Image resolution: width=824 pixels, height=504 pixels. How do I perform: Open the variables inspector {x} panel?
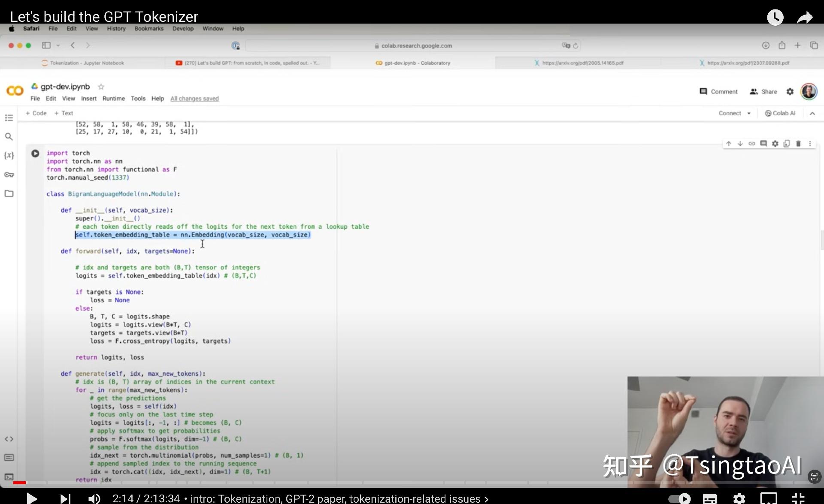pyautogui.click(x=9, y=156)
